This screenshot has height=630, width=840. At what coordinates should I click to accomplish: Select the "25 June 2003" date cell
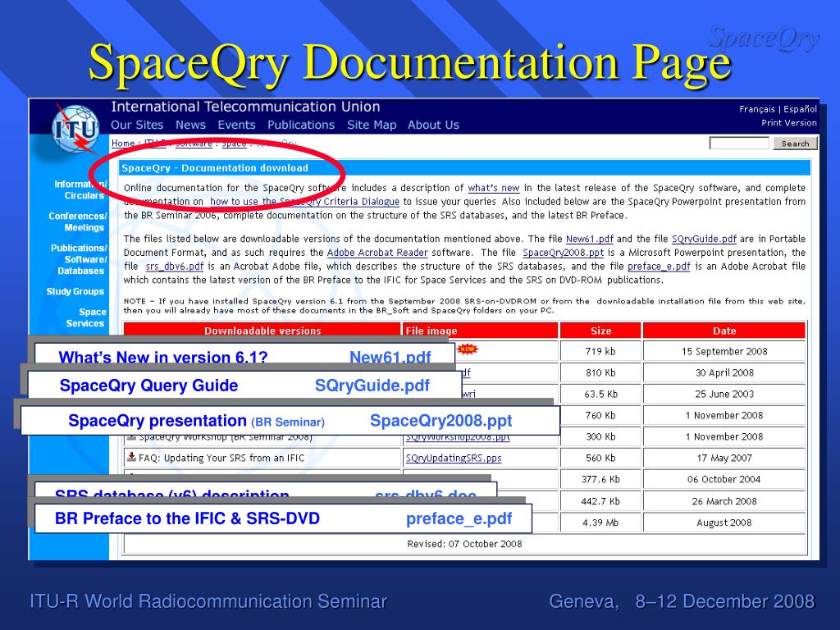724,395
